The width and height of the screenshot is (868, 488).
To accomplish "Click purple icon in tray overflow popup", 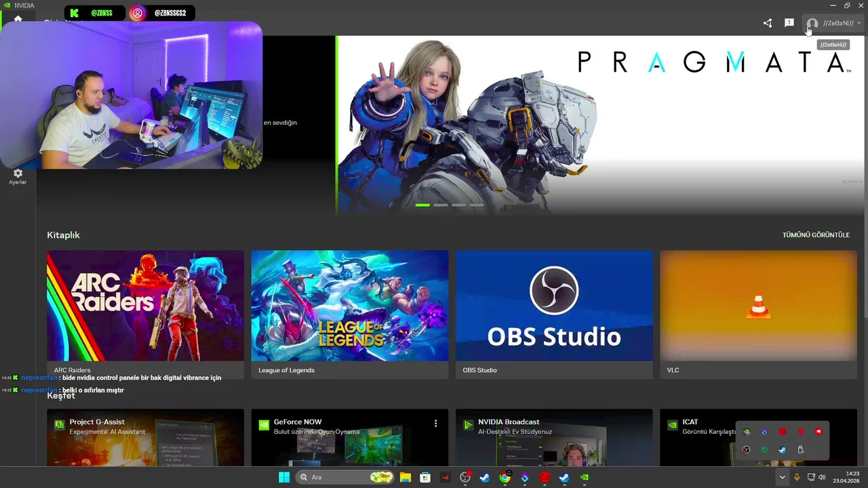I will 765,432.
